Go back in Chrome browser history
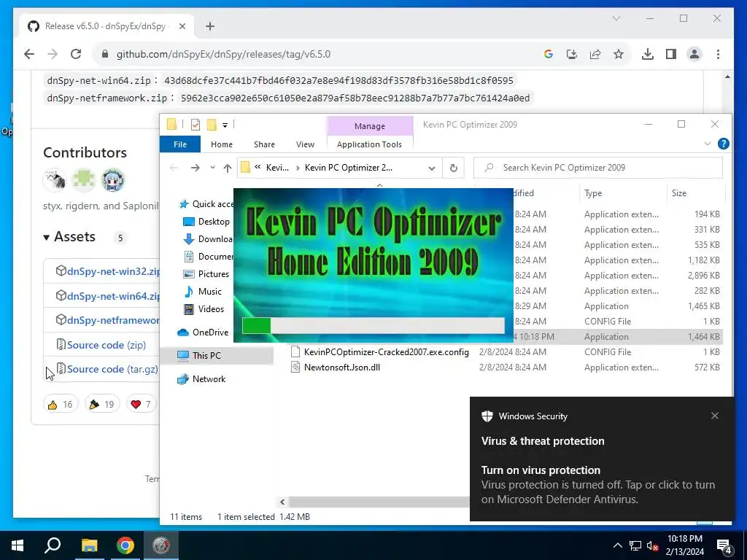 (x=29, y=54)
